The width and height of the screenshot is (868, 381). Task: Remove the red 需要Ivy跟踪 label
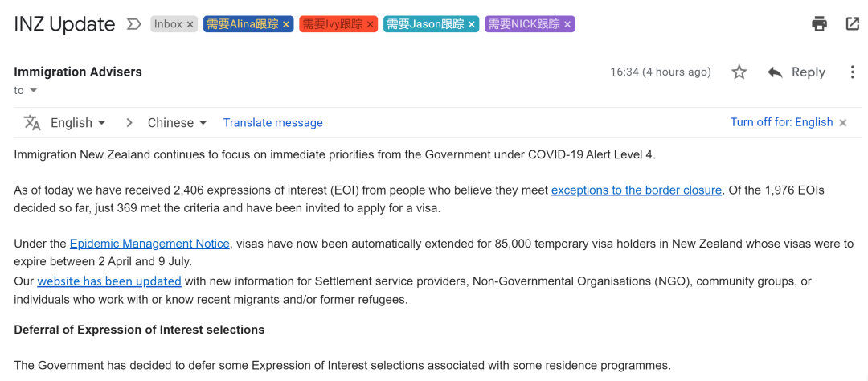click(371, 24)
